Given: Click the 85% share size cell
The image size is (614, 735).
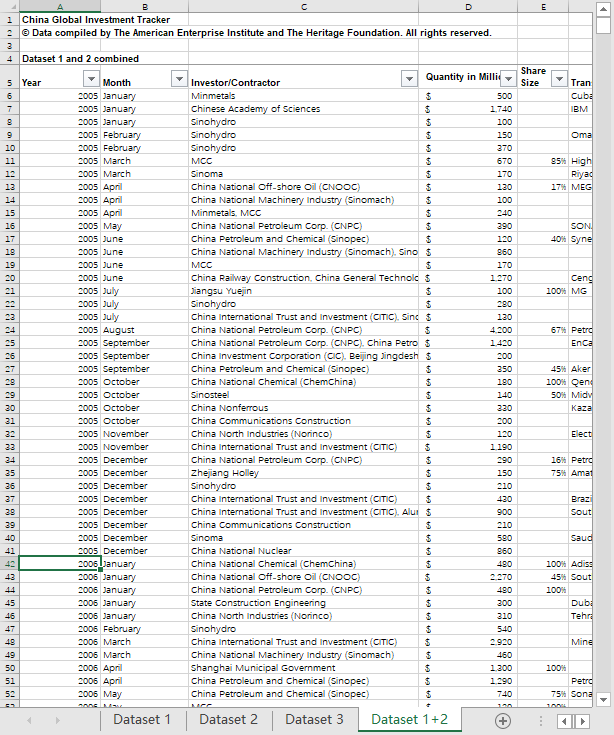Looking at the screenshot, I should (543, 161).
